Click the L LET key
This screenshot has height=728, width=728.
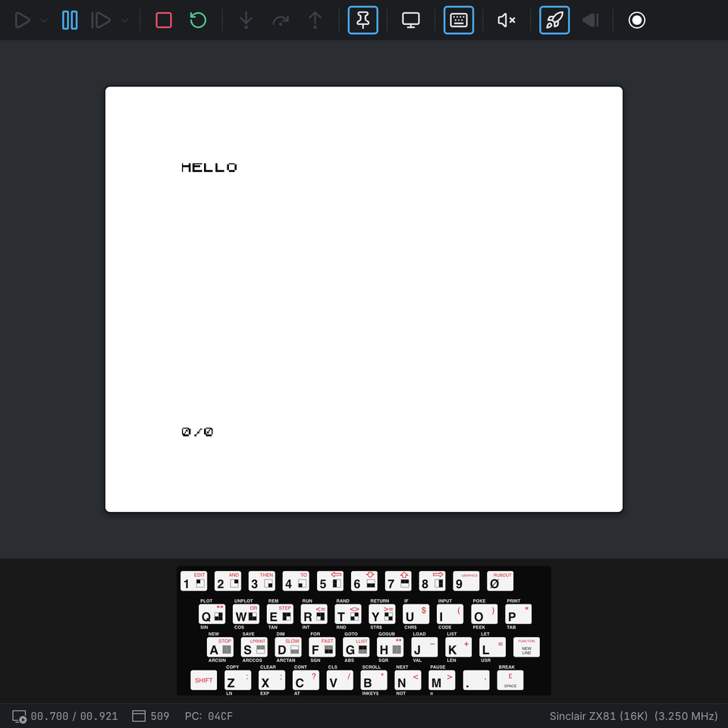(x=492, y=647)
